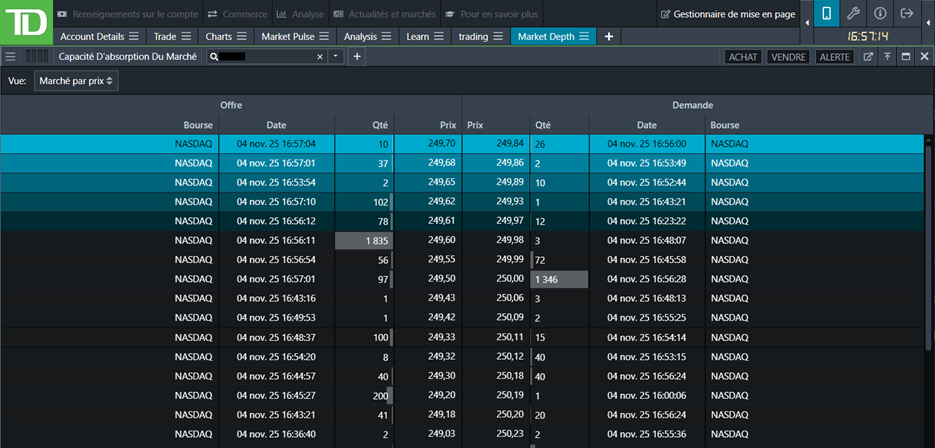Click the ALERTE button
This screenshot has width=935, height=448.
tap(835, 57)
